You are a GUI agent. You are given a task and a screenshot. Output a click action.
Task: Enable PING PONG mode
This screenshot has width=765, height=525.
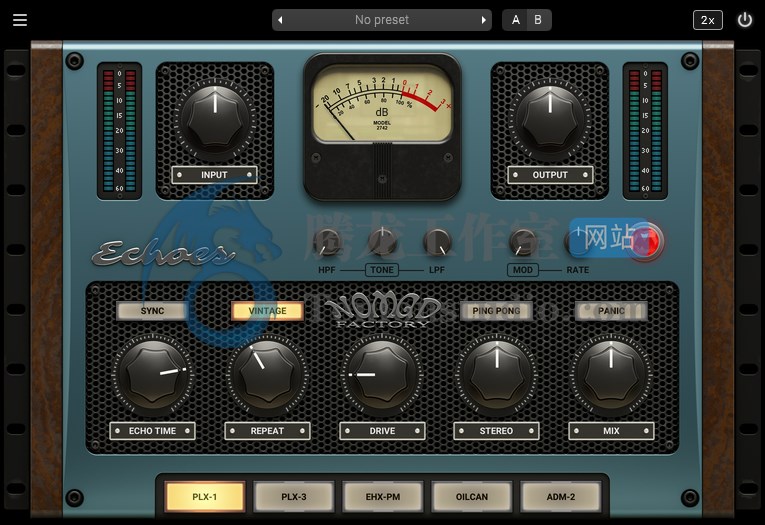coord(496,311)
